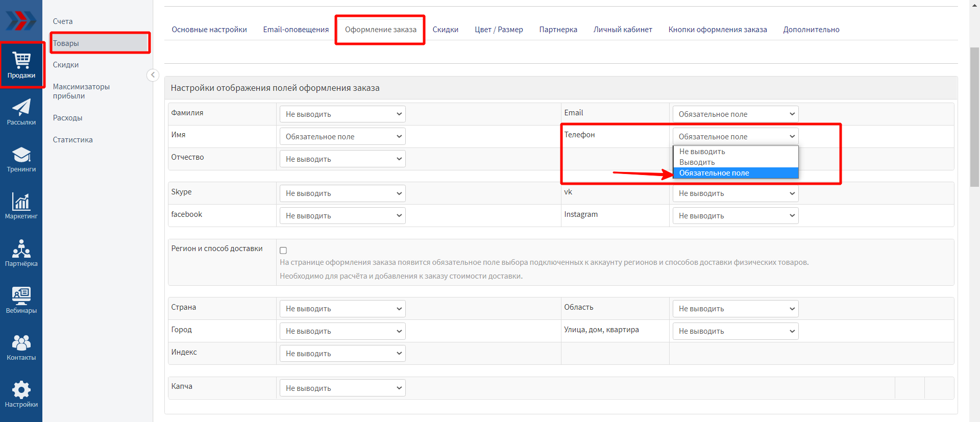
Task: Open the Продажи shopping cart section
Action: (21, 65)
